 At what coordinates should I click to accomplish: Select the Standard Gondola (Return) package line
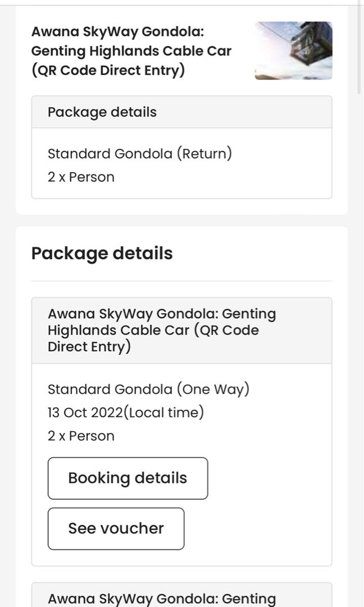point(138,153)
